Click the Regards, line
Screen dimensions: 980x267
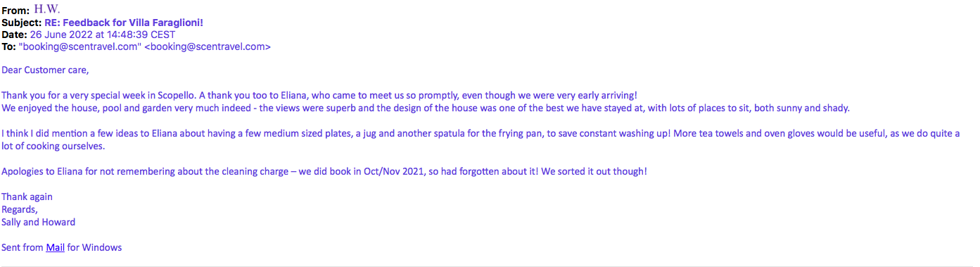click(x=20, y=209)
